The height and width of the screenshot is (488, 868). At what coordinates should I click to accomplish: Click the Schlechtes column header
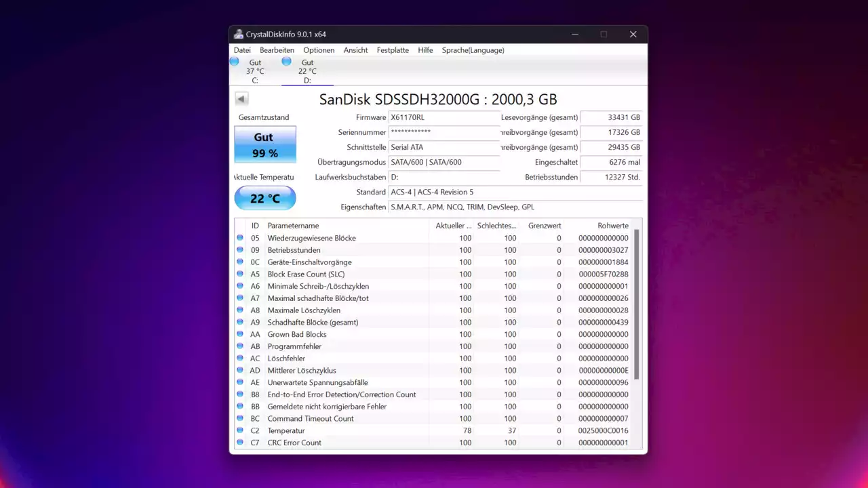point(498,226)
